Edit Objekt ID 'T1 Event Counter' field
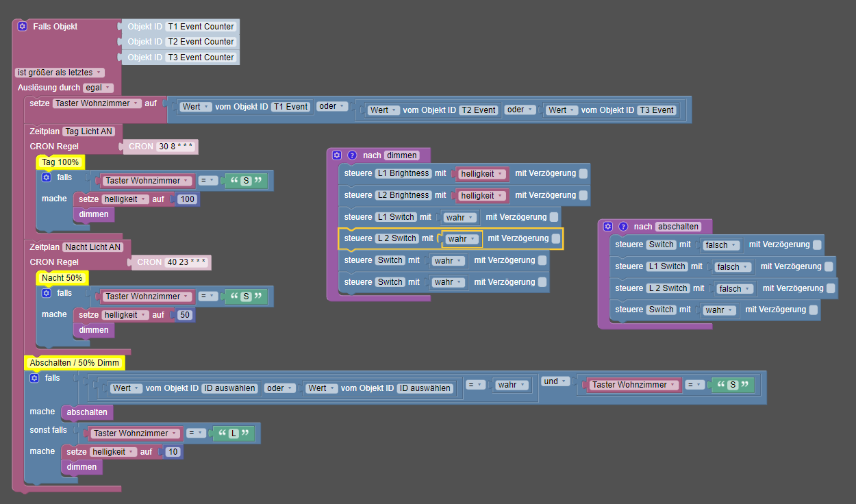The image size is (856, 504). point(201,27)
